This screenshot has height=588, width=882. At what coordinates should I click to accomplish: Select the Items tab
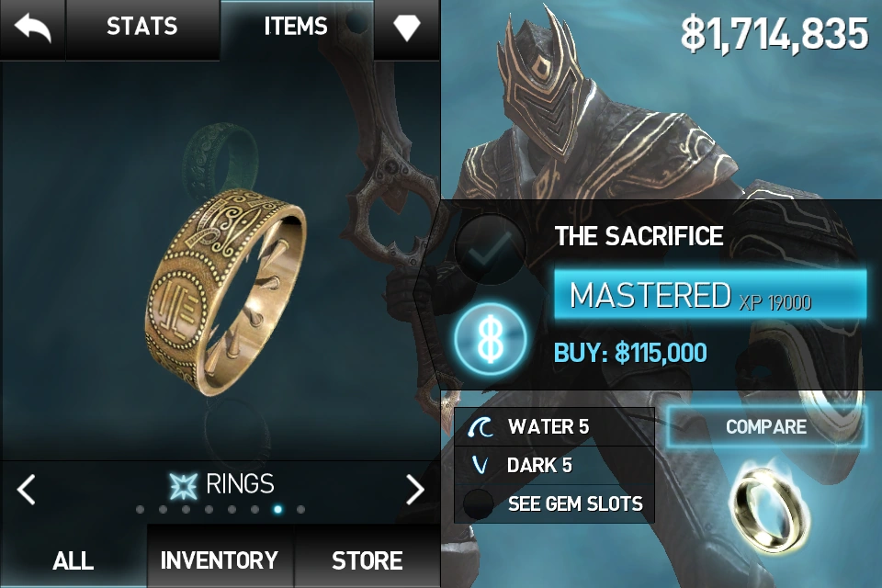point(296,27)
